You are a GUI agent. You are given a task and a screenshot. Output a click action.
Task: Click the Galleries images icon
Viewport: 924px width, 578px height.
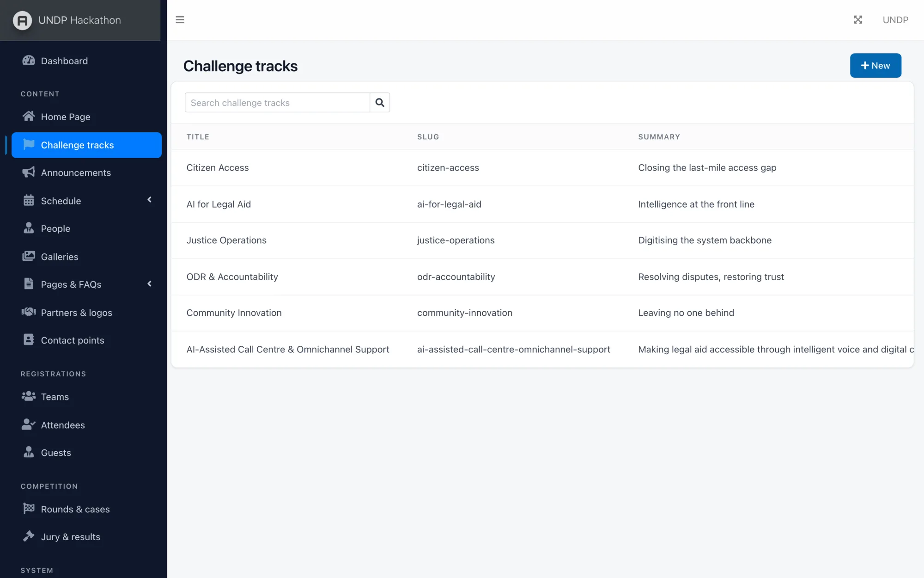[29, 256]
